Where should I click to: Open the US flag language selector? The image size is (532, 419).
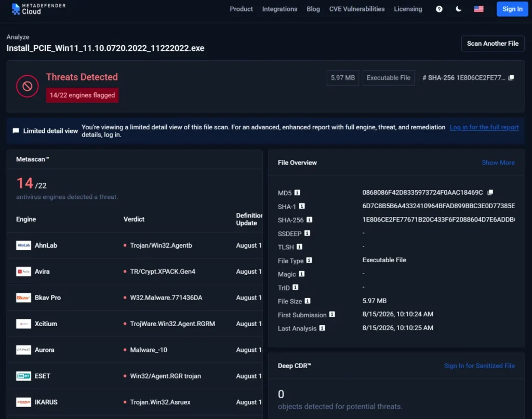(478, 9)
